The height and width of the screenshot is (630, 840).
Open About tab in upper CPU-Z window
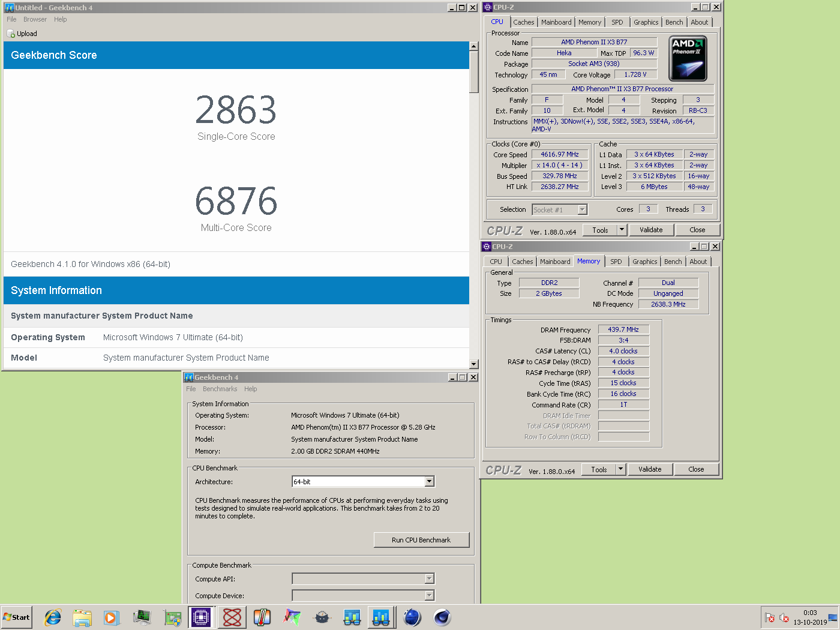pos(700,22)
